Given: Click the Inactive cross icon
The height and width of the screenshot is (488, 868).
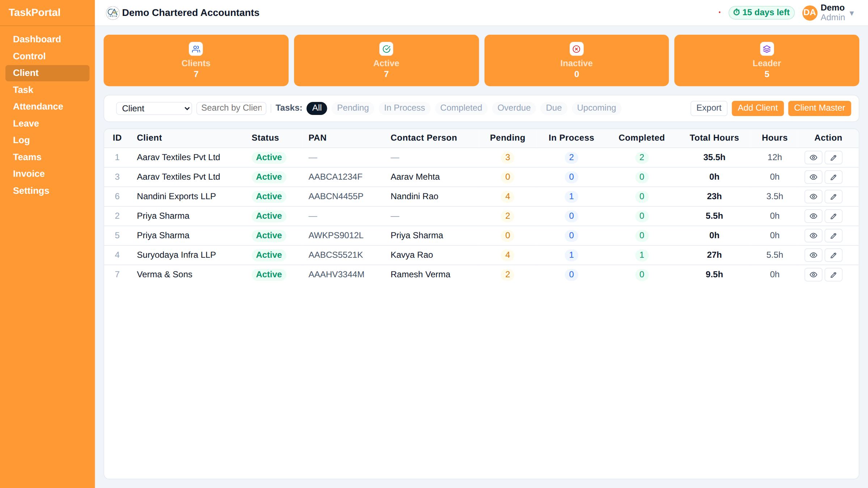Looking at the screenshot, I should [x=576, y=49].
